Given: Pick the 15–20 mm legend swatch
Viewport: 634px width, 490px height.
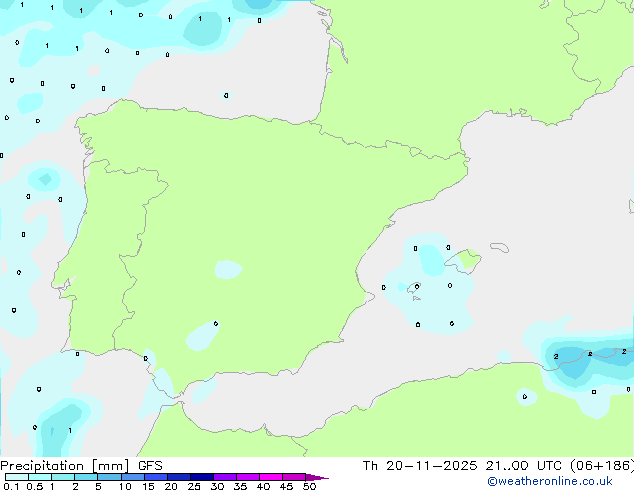Looking at the screenshot, I should click(x=156, y=477).
